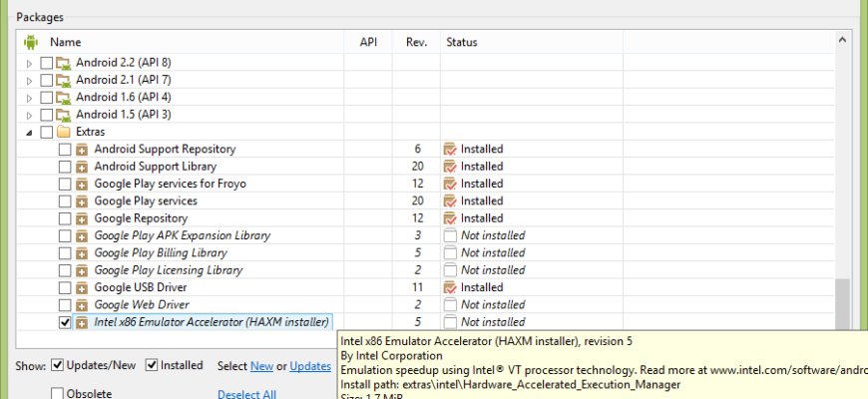This screenshot has height=399, width=868.
Task: Select the Android Support Library row text
Action: click(155, 167)
